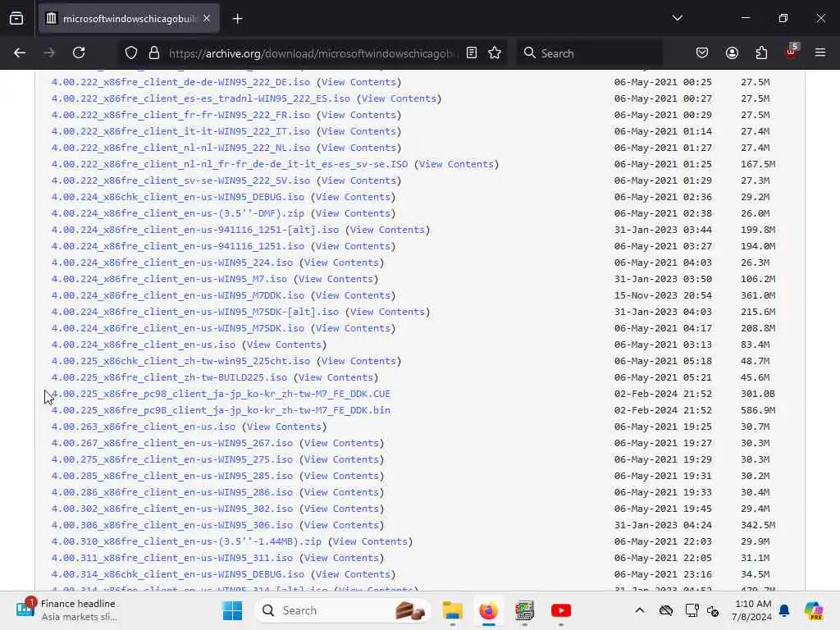Image resolution: width=840 pixels, height=630 pixels.
Task: Open File Explorer from taskbar
Action: click(453, 610)
